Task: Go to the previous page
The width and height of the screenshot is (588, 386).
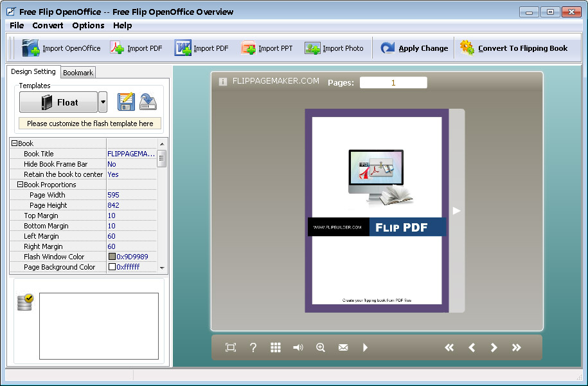Action: point(472,347)
